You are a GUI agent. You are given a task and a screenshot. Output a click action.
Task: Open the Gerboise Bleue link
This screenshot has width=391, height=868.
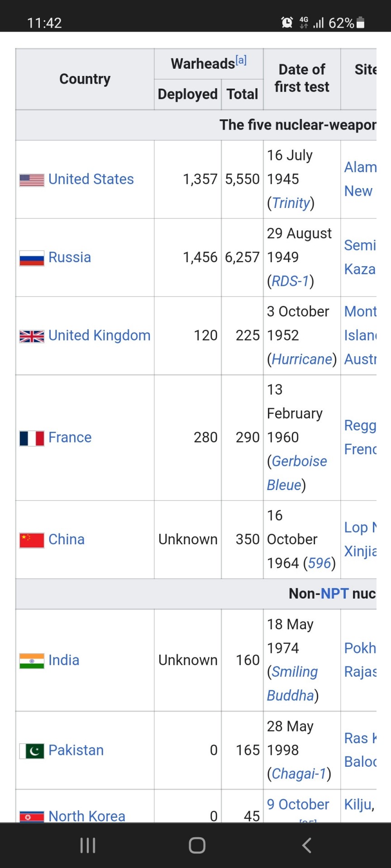297,473
